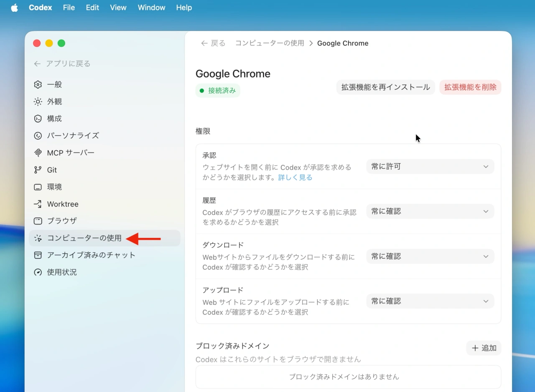Select MCP サーバー in the sidebar

point(104,153)
